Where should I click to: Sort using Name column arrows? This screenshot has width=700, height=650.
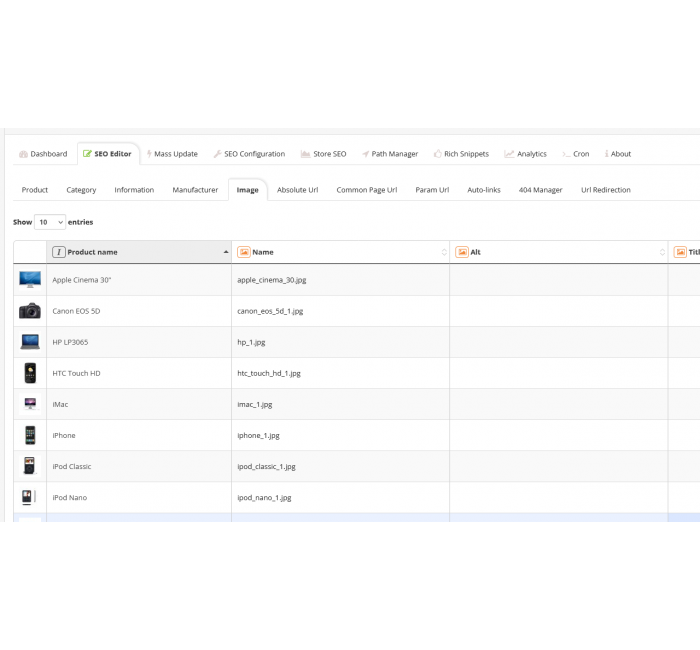click(x=444, y=252)
